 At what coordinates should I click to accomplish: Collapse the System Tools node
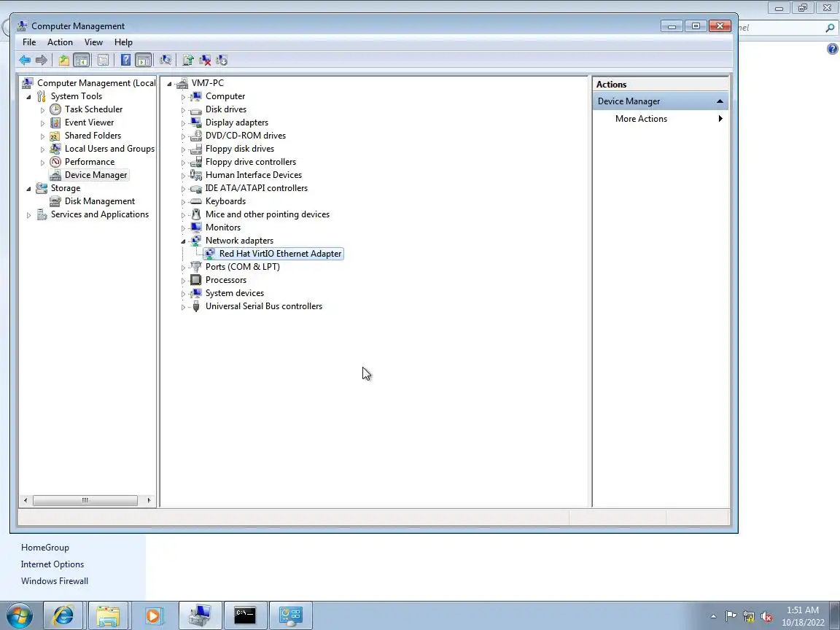[x=29, y=97]
